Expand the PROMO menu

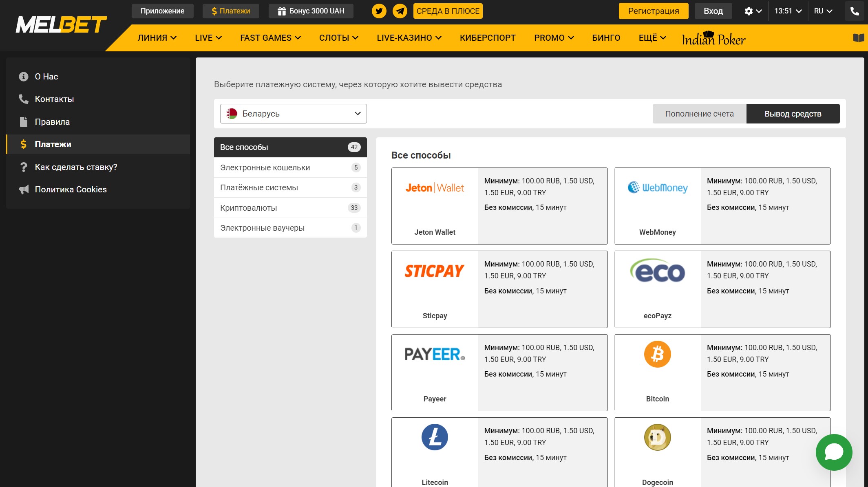point(554,38)
